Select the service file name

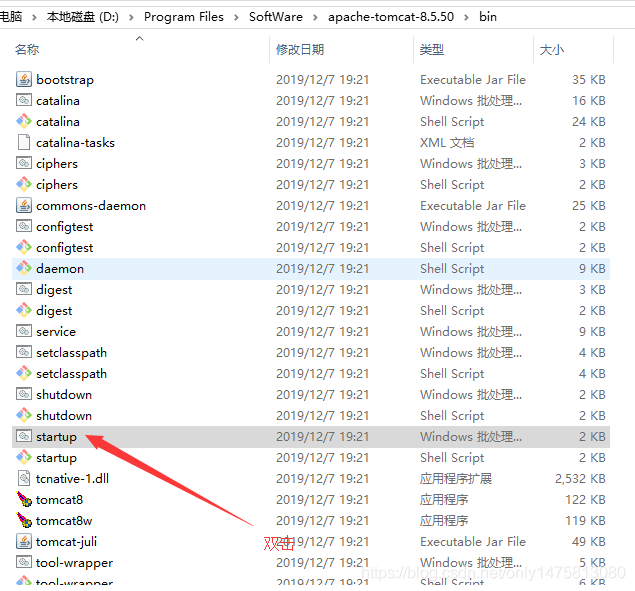[56, 332]
